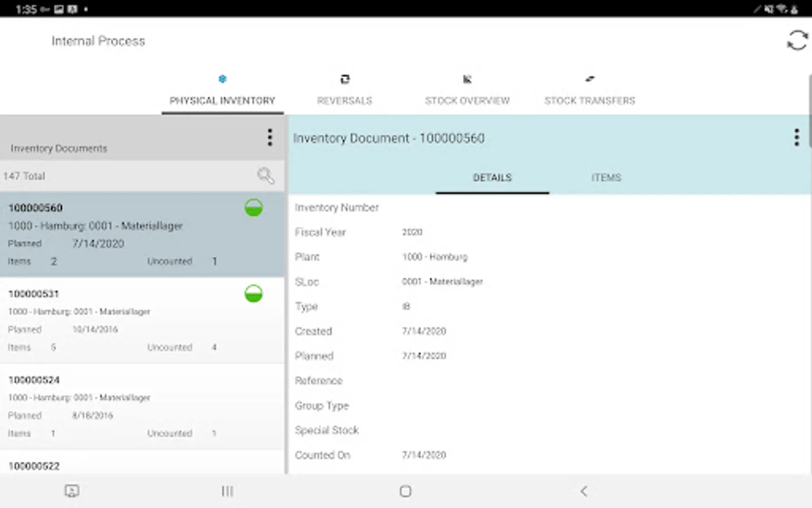The height and width of the screenshot is (508, 812).
Task: Click the Plant value 1000 - Hamburg
Action: 435,257
